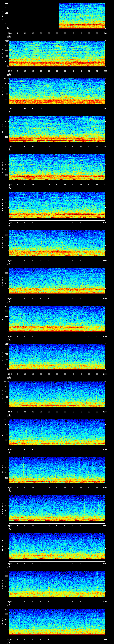Select the 13:00 end time label
Viewport: 114px width, 644px height.
105,336
